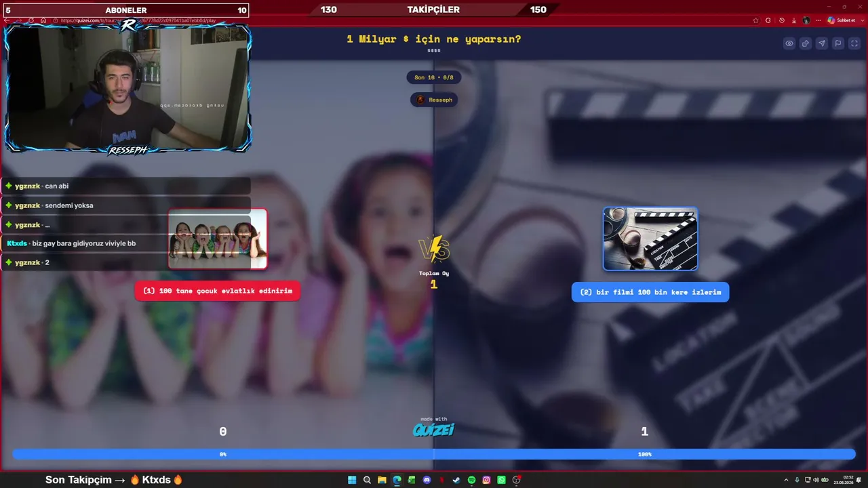
Task: Click the quiz title '1 Milyar $ için ne yaparsın?'
Action: 434,39
